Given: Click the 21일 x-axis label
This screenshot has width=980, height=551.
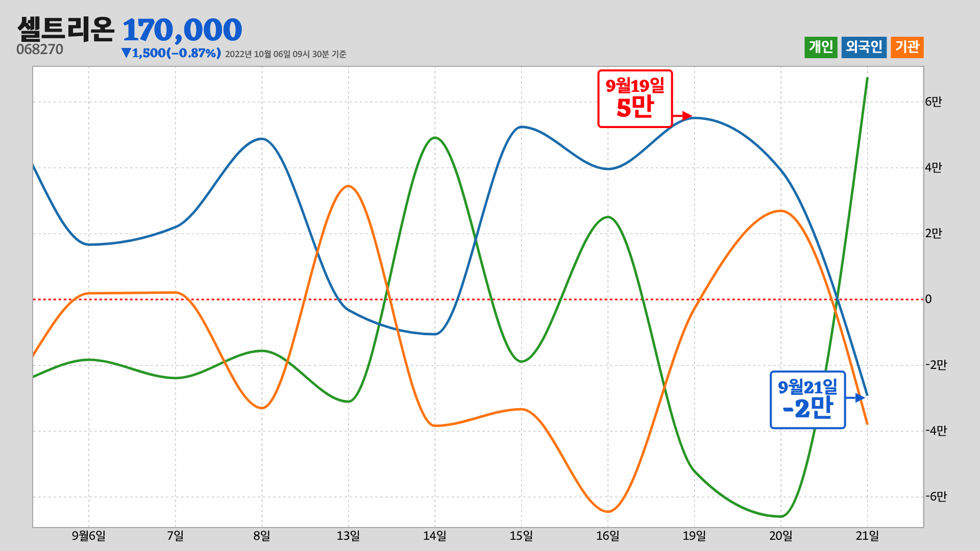Looking at the screenshot, I should point(867,536).
